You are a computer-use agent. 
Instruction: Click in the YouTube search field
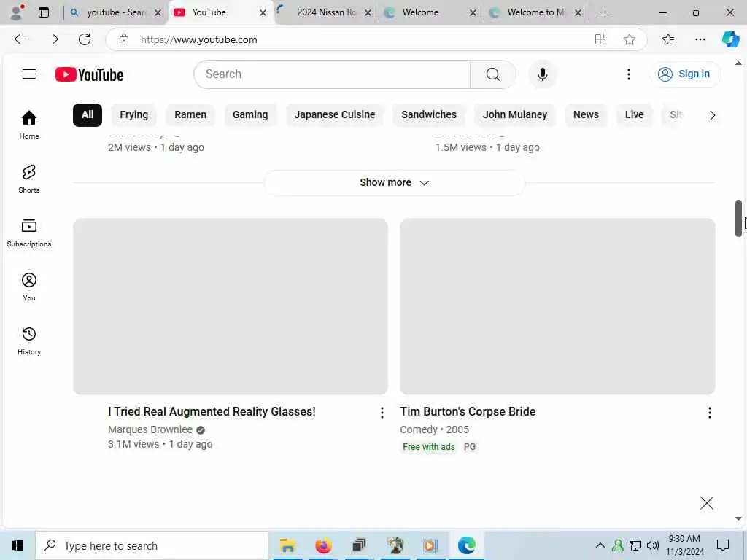(332, 74)
